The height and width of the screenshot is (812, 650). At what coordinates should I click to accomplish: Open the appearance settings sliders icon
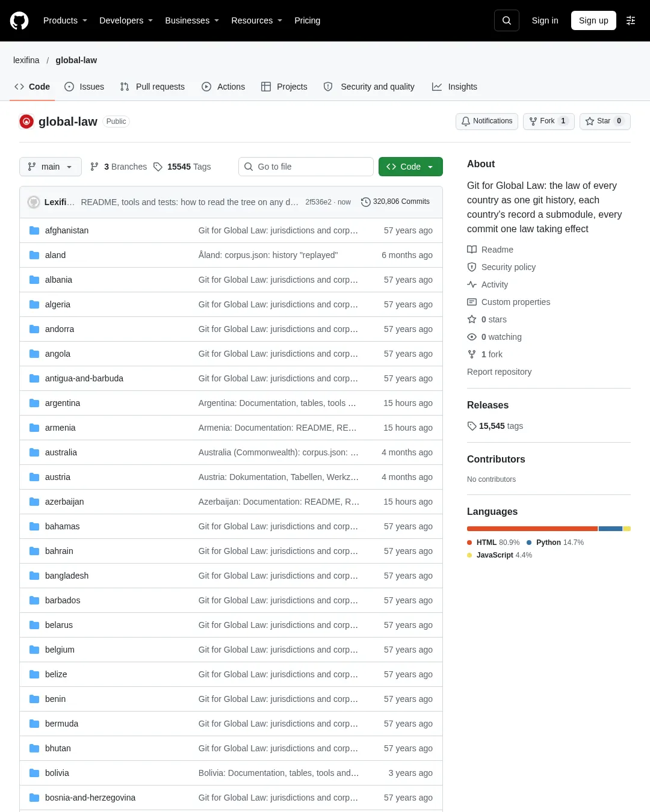(x=631, y=20)
